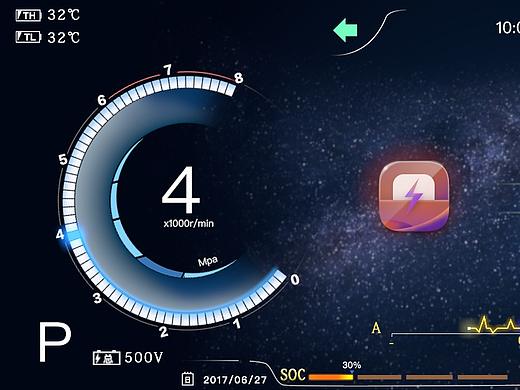520x390 pixels.
Task: Tap the charging lightning bolt app icon
Action: point(414,196)
